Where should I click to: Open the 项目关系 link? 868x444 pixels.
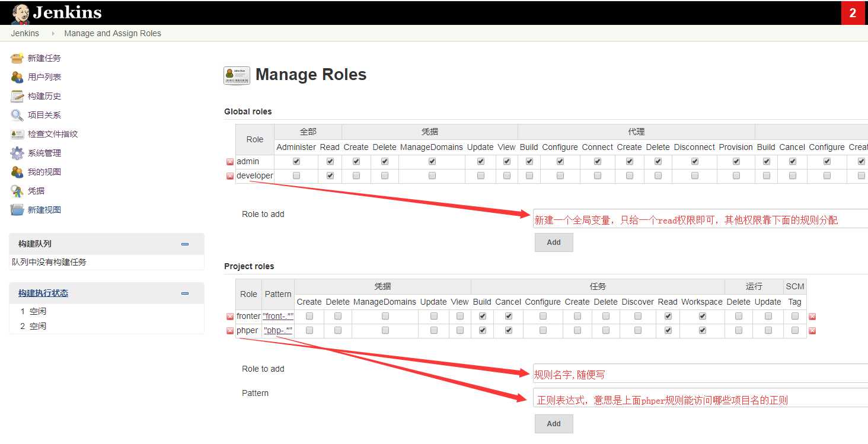44,115
